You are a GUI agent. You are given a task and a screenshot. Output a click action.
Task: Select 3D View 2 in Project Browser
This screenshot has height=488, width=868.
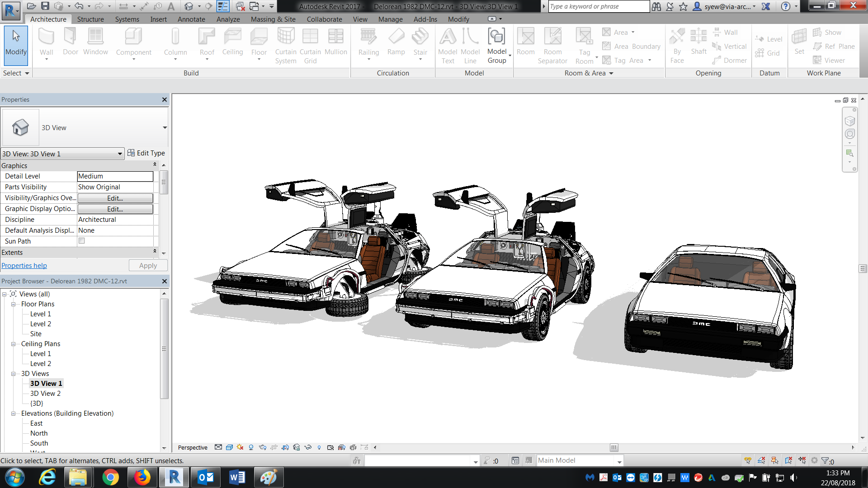pos(45,394)
